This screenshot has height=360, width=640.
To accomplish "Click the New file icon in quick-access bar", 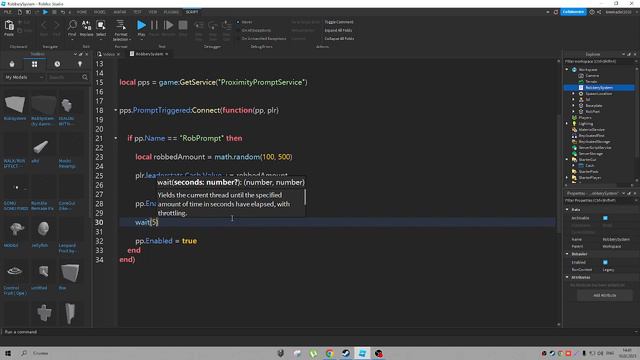I will coord(19,12).
